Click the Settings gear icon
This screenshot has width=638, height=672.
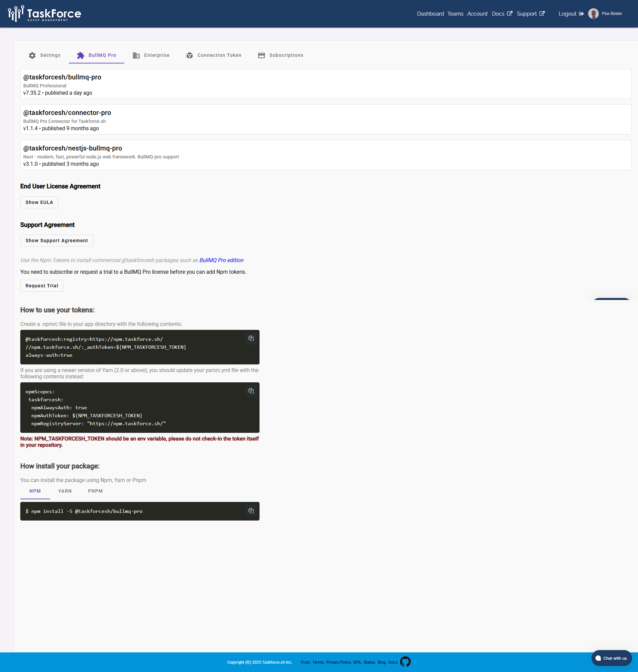point(32,55)
